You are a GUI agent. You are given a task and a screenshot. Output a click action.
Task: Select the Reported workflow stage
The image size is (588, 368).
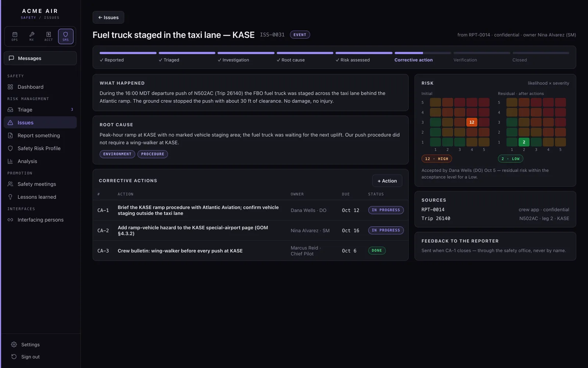click(128, 57)
